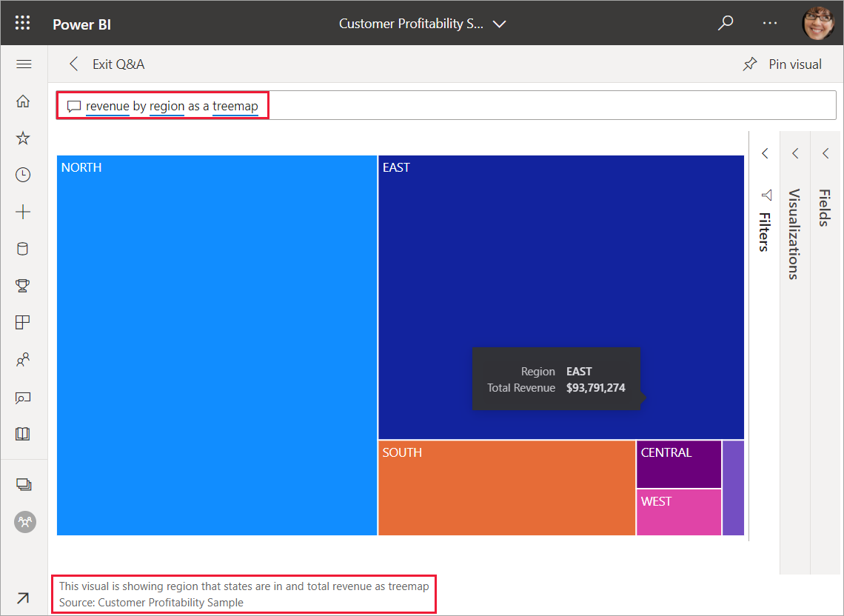Go to Home in sidebar
Screen dimensions: 844x616
click(23, 101)
